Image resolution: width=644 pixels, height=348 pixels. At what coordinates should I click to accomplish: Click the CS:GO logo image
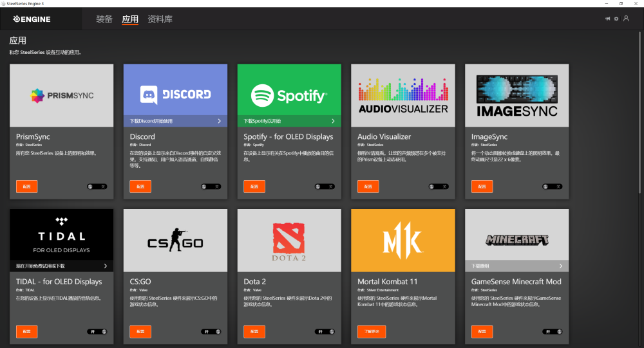[175, 241]
